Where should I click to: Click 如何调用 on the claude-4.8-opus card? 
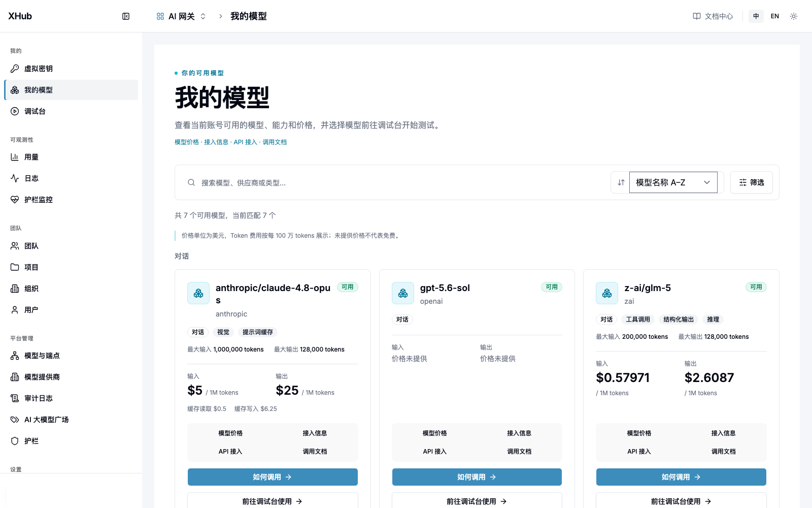click(x=273, y=477)
